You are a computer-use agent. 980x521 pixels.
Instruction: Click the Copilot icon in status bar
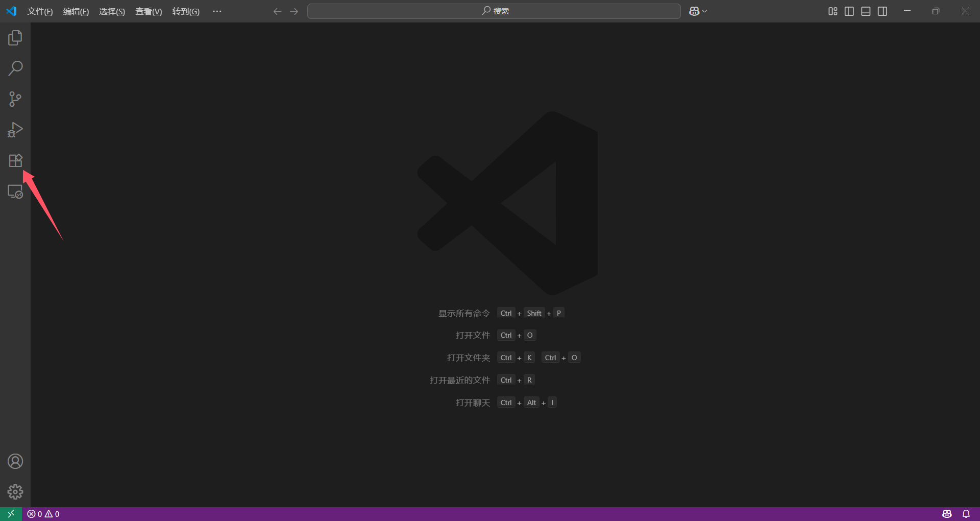click(947, 514)
